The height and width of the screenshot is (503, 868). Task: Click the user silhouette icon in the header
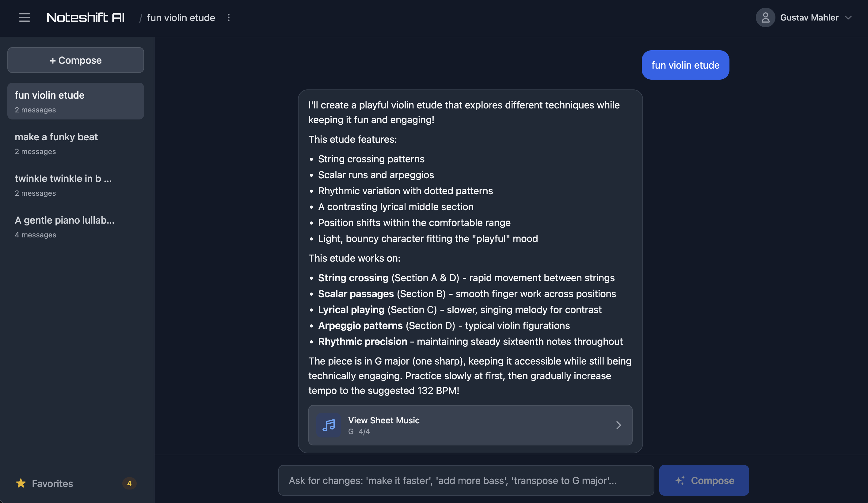765,17
